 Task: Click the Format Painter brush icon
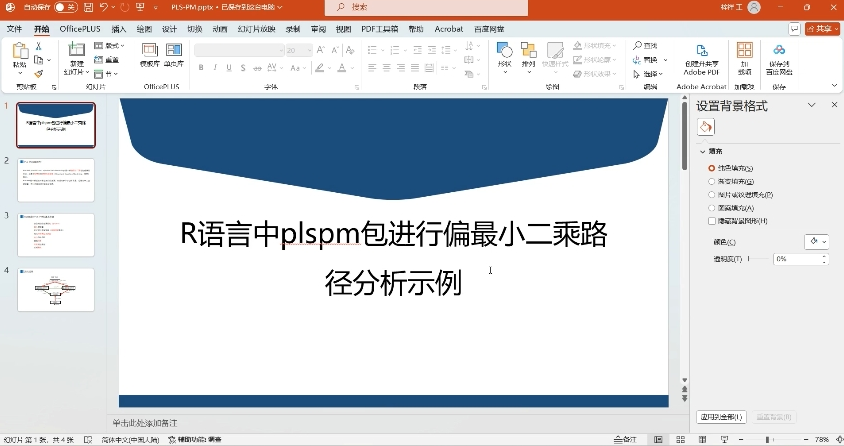[38, 74]
